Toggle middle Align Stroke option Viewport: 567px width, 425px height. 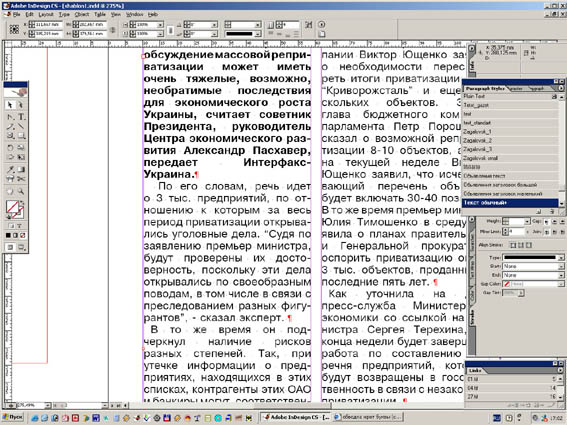coord(521,245)
